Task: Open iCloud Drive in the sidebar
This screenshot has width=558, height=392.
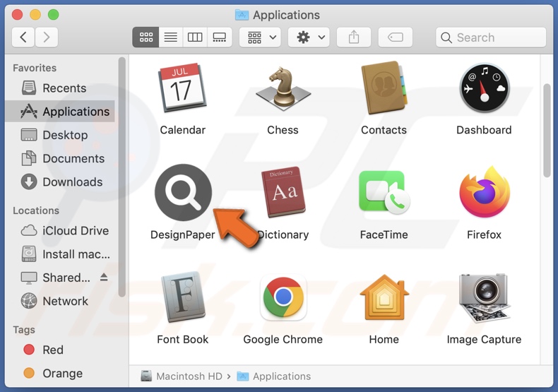Action: coord(60,230)
